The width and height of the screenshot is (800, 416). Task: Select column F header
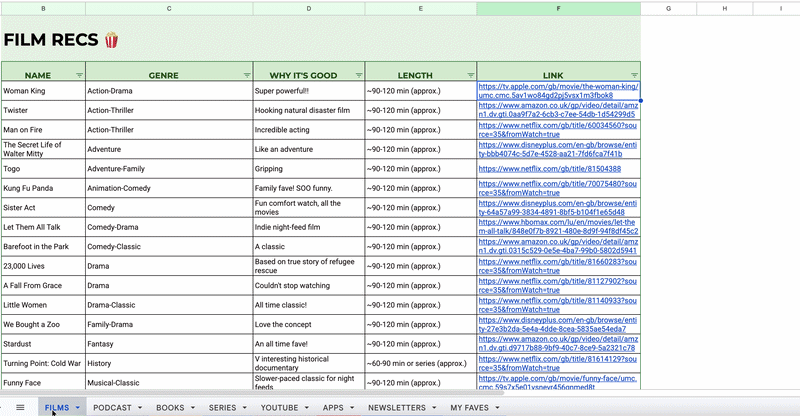(559, 9)
